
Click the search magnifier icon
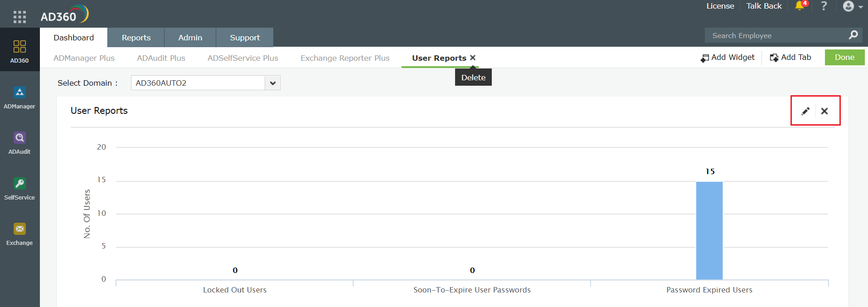click(x=853, y=35)
